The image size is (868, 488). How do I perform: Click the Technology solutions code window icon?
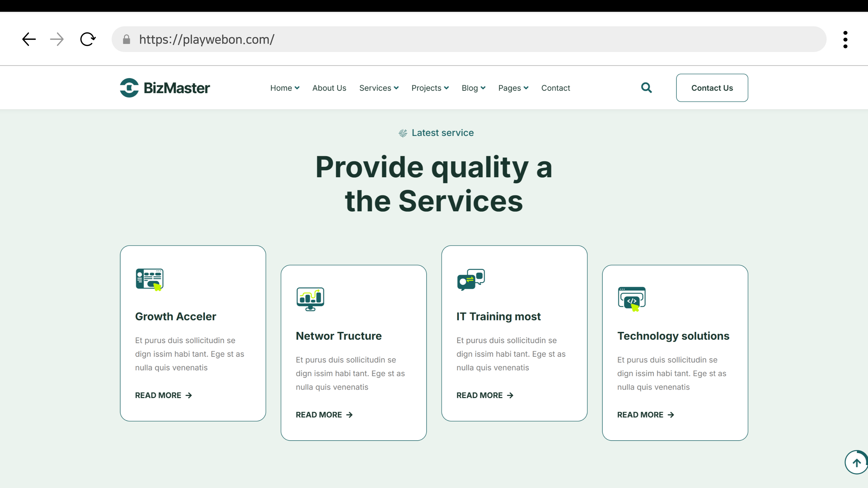tap(632, 299)
